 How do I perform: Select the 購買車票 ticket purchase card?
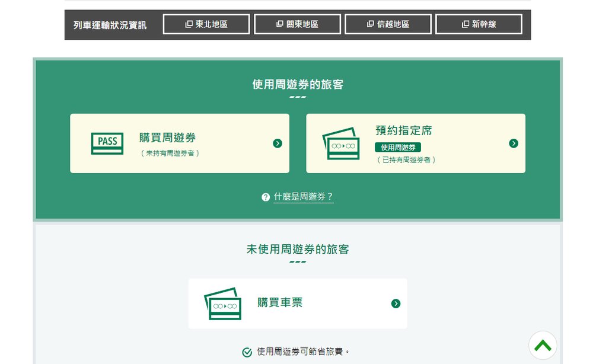click(296, 303)
